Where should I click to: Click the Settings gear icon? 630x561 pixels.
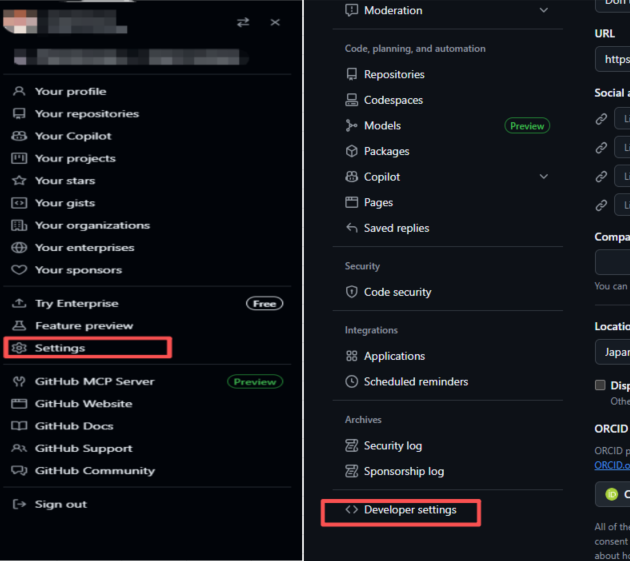[x=19, y=348]
